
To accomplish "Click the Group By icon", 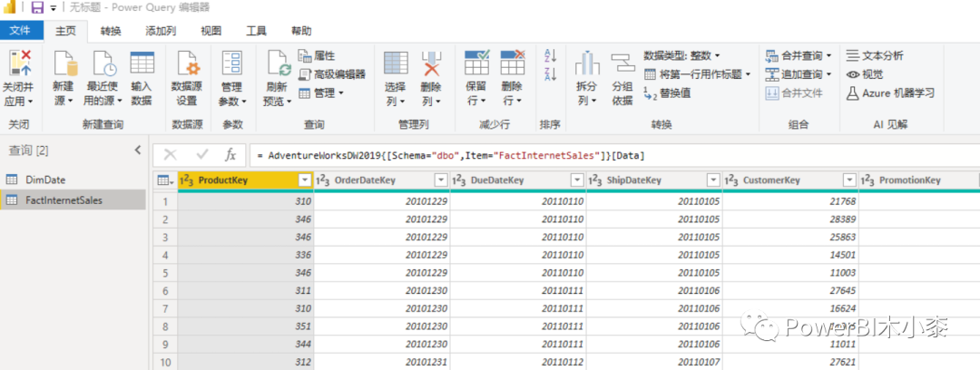I will tap(622, 64).
